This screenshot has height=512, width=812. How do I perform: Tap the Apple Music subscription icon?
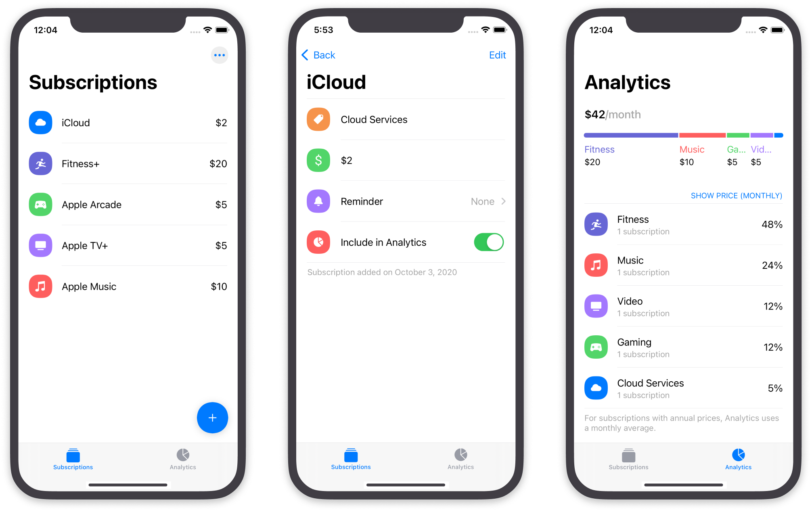point(40,287)
